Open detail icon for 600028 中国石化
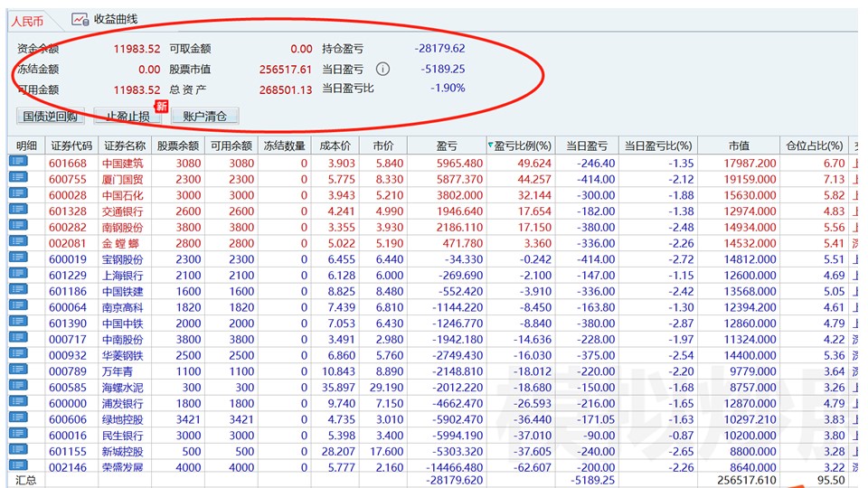868x488 pixels. pos(18,193)
